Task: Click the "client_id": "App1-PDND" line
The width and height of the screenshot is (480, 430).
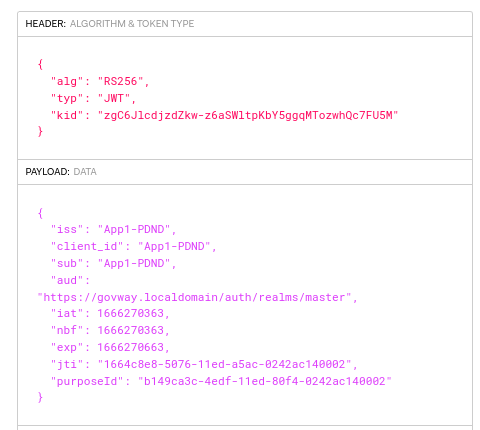Action: point(133,246)
